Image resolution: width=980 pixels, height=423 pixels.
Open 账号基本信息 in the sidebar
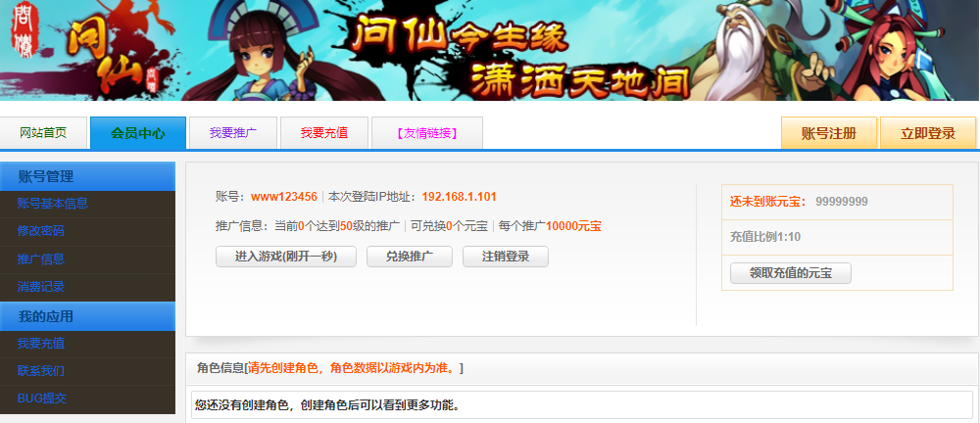53,204
